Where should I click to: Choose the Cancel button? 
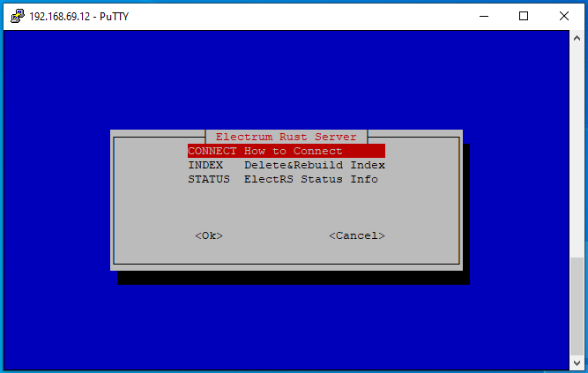[357, 235]
